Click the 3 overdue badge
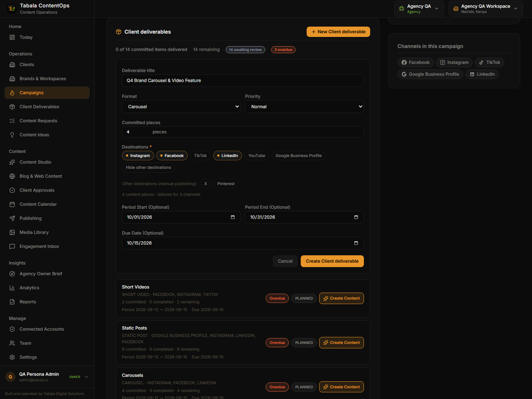The image size is (532, 399). 283,50
